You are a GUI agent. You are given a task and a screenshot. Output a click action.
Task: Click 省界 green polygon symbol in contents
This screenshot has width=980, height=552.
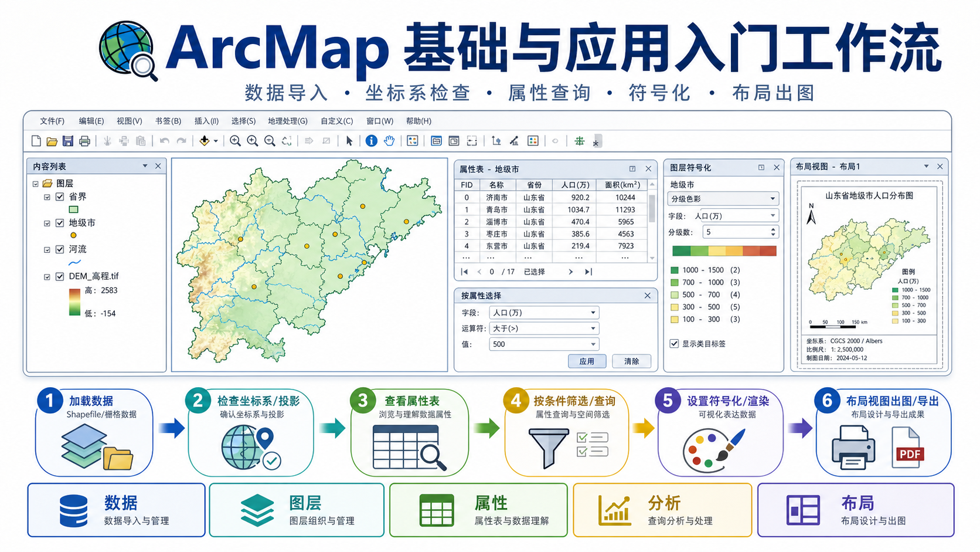[73, 209]
